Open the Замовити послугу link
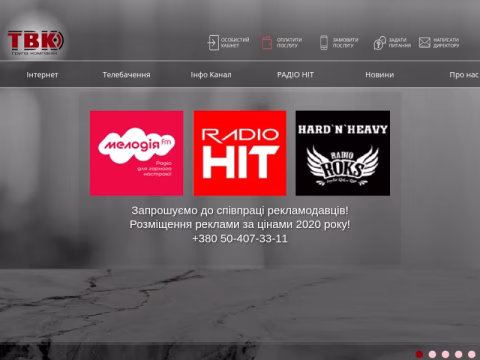 345,43
